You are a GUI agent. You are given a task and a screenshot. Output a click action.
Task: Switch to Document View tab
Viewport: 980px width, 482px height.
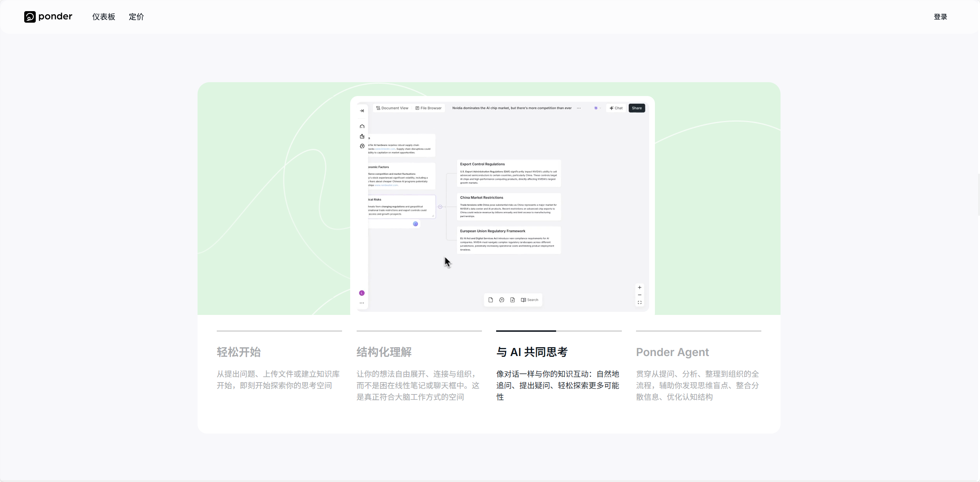point(392,108)
